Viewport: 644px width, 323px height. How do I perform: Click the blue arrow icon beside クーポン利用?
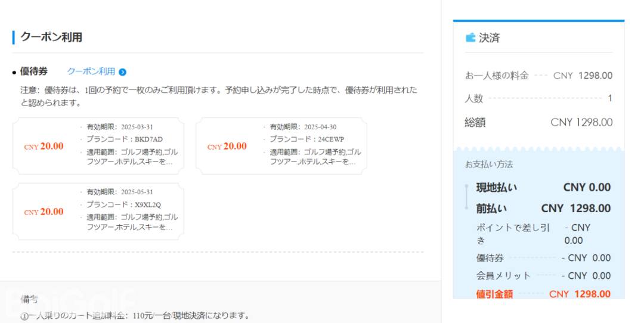coord(122,72)
